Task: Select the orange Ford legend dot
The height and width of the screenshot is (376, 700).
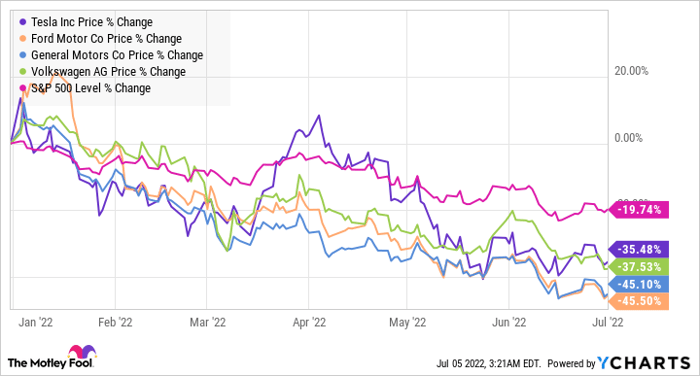Action: [23, 39]
